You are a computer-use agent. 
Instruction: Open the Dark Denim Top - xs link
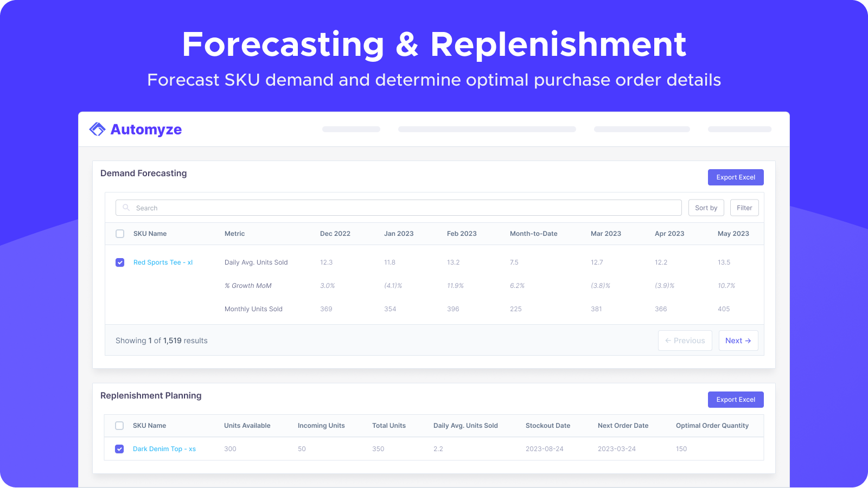click(x=164, y=449)
